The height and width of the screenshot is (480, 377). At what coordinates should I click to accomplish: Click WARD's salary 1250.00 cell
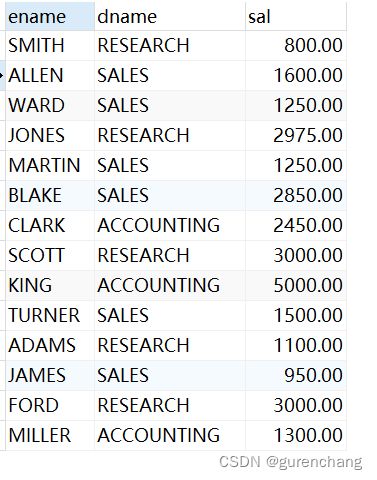click(x=296, y=106)
